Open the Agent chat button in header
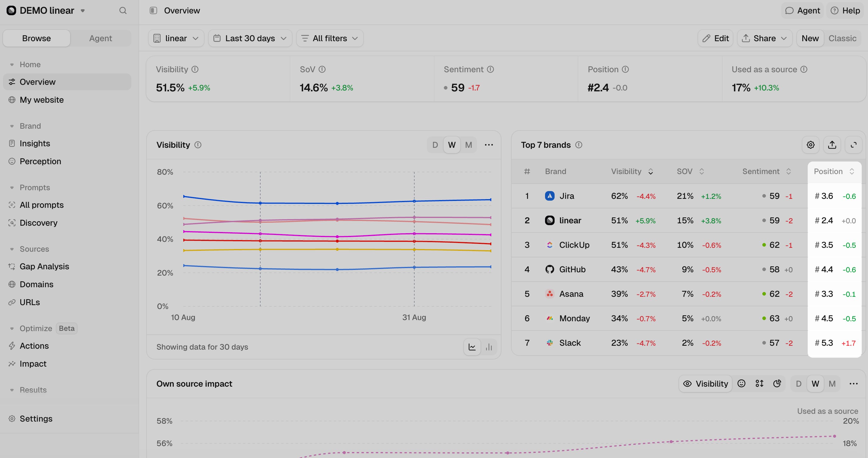 [802, 10]
